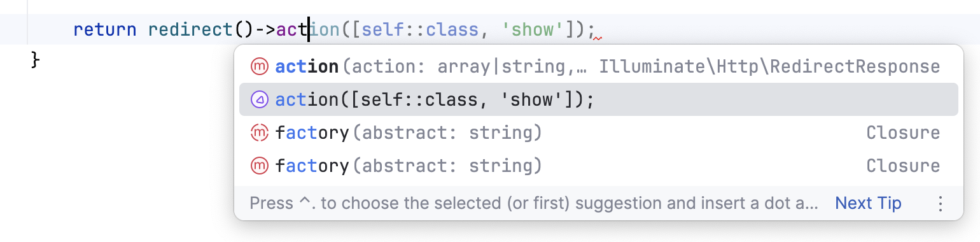Click the tip text about choosing the selected suggestion
This screenshot has width=980, height=242.
click(533, 203)
